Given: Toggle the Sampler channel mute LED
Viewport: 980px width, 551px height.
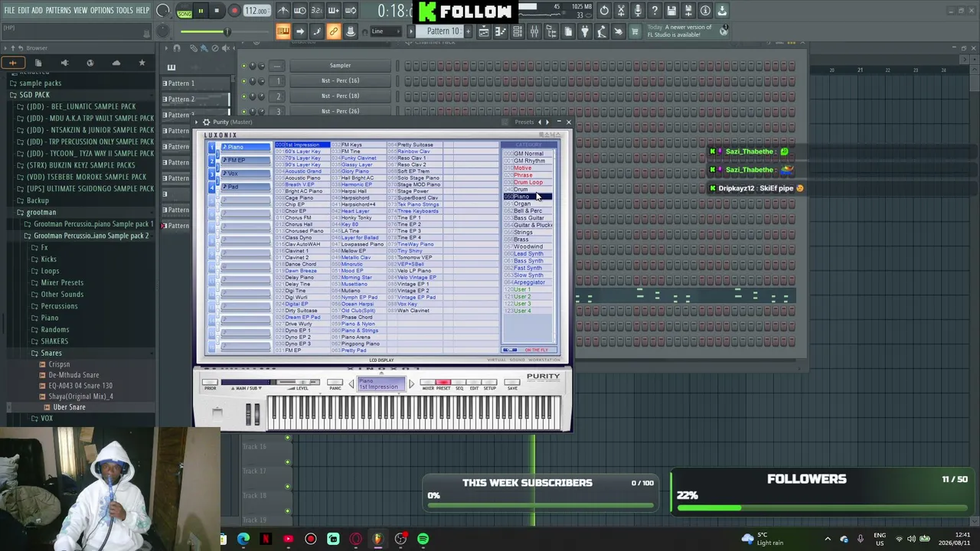Looking at the screenshot, I should (244, 66).
